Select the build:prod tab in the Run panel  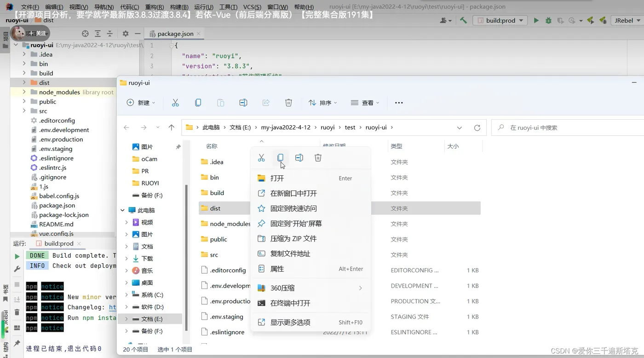58,243
